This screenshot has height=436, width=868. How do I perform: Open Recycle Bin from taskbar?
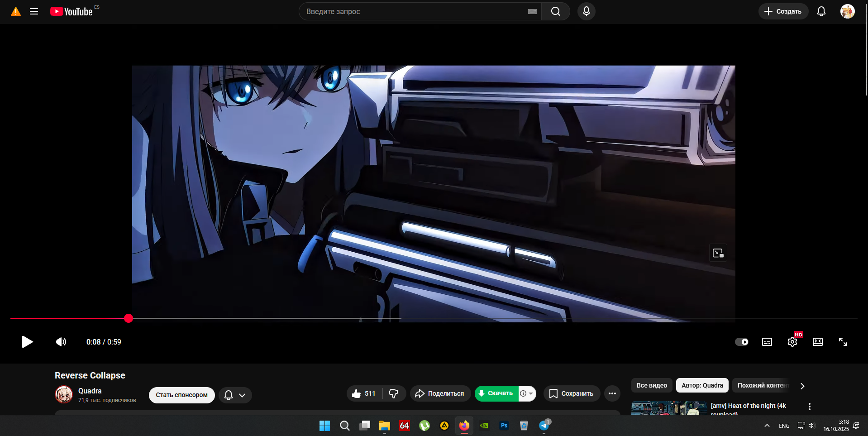point(524,426)
